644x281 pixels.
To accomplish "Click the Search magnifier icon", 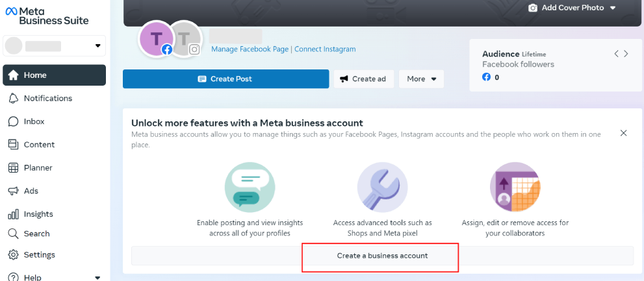I will (x=14, y=234).
